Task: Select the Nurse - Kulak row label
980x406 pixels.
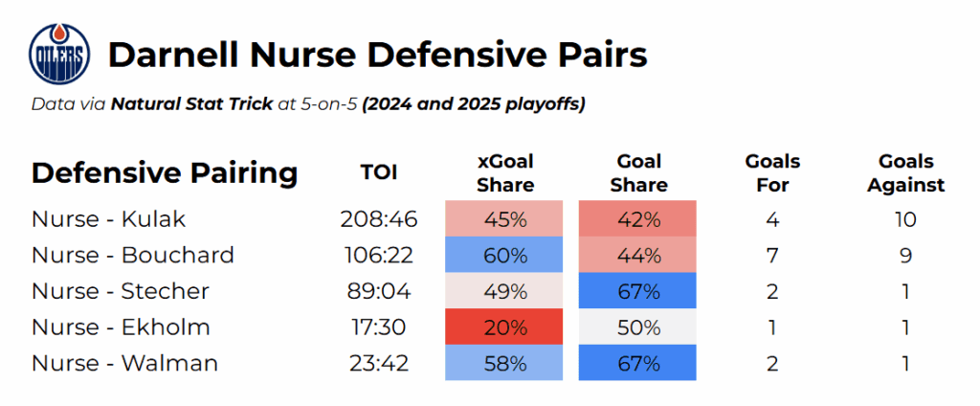Action: click(108, 219)
